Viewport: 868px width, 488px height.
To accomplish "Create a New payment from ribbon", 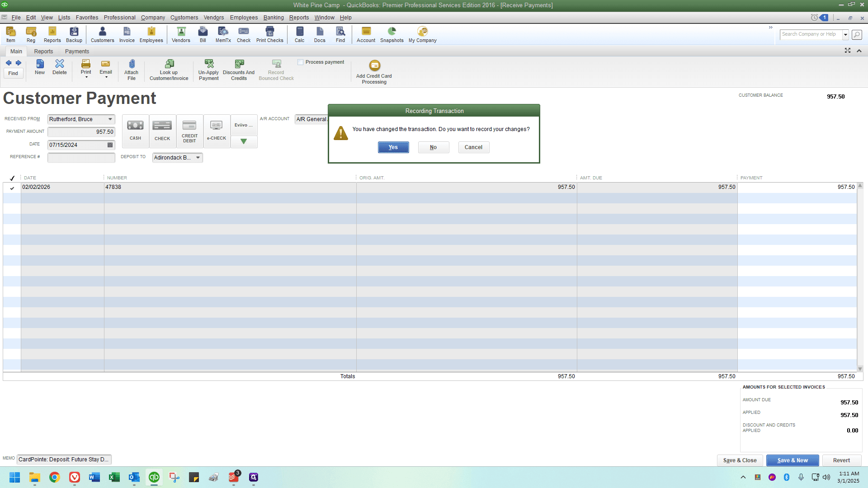I will 40,67.
